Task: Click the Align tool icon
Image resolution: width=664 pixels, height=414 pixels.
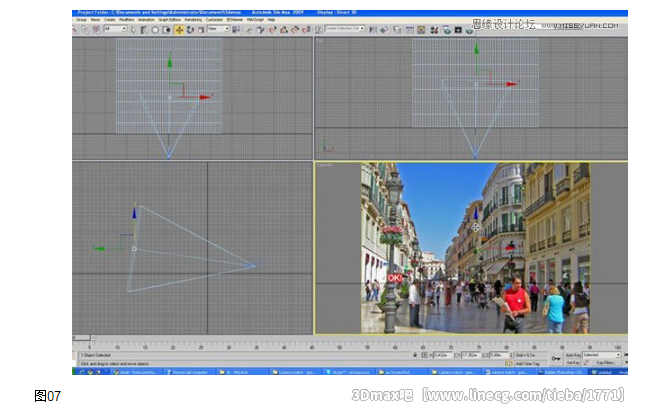Action: 384,30
